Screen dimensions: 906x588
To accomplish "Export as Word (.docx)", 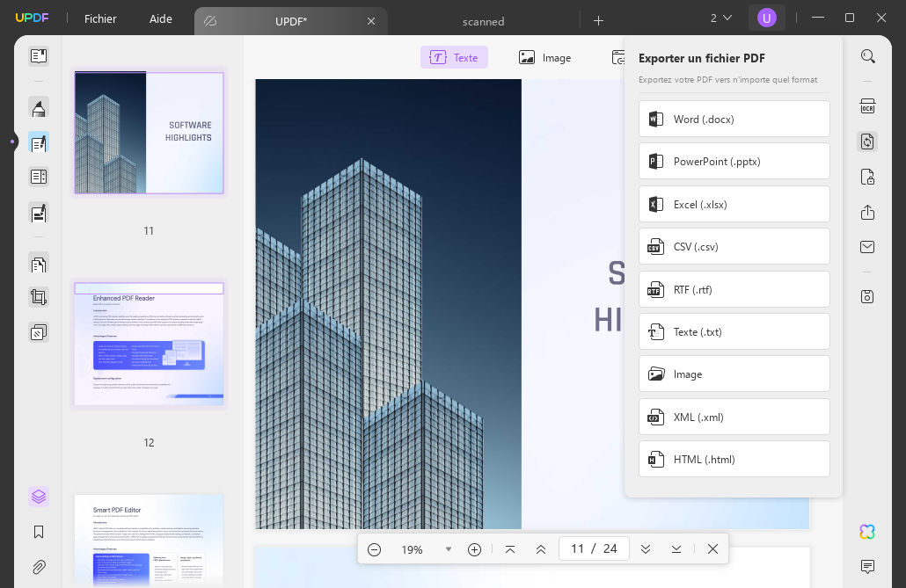I will click(x=734, y=119).
